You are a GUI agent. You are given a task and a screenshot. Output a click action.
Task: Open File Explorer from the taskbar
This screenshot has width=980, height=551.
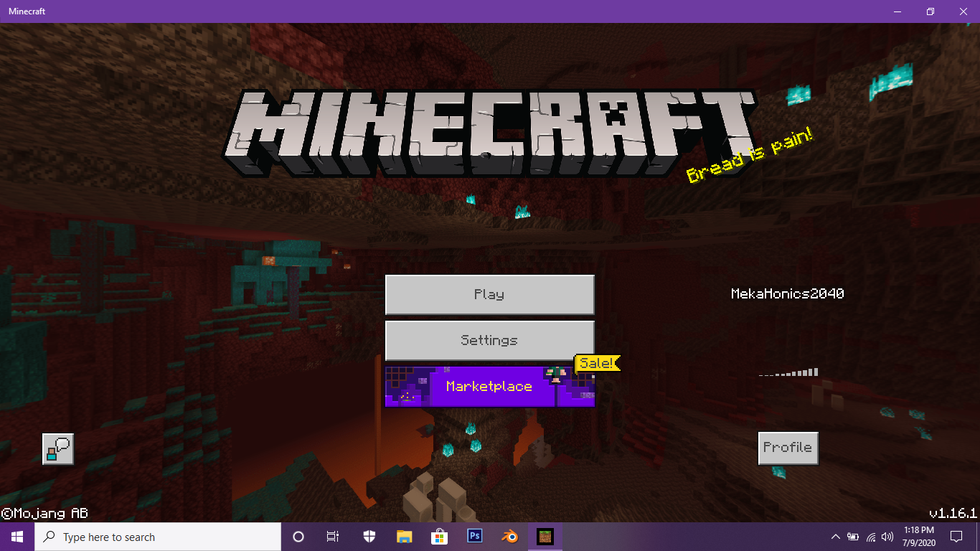pyautogui.click(x=404, y=537)
